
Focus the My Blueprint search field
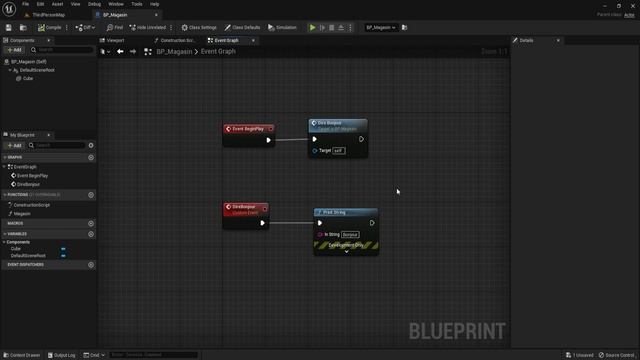(x=57, y=145)
